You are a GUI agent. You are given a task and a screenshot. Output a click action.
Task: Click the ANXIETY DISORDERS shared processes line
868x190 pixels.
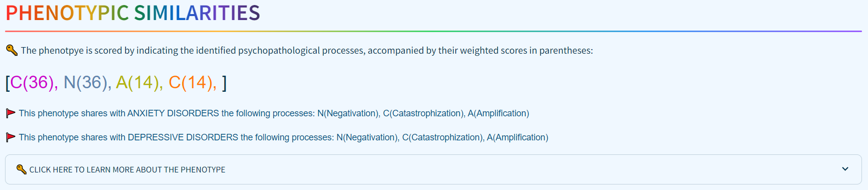click(x=274, y=113)
